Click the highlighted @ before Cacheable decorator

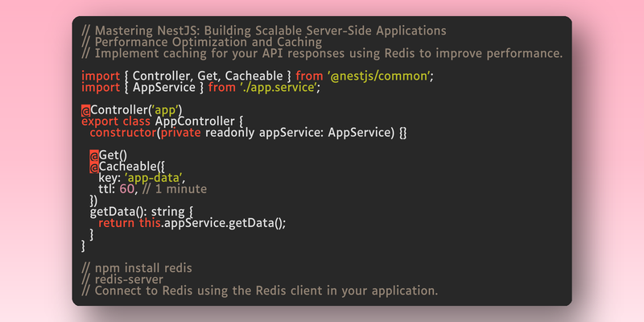click(x=94, y=167)
